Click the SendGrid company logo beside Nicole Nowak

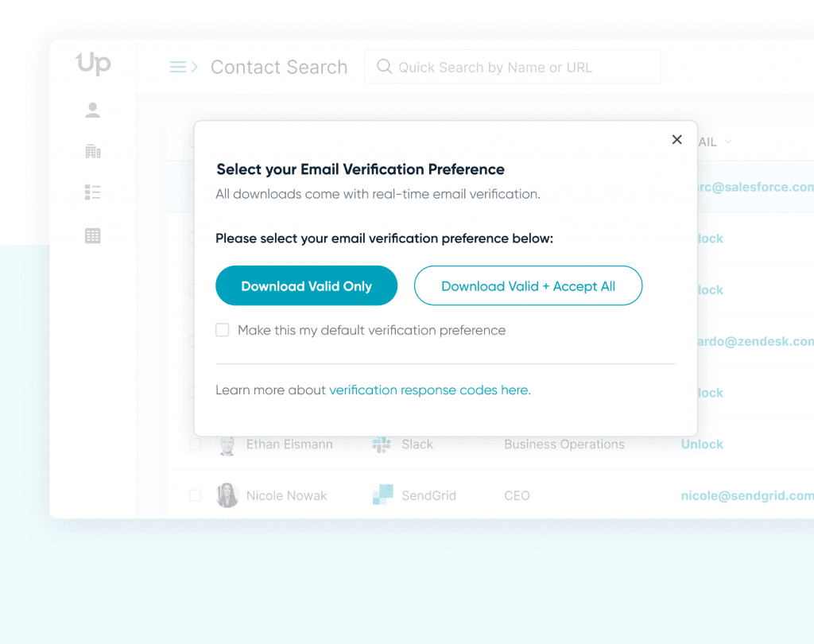(x=382, y=495)
